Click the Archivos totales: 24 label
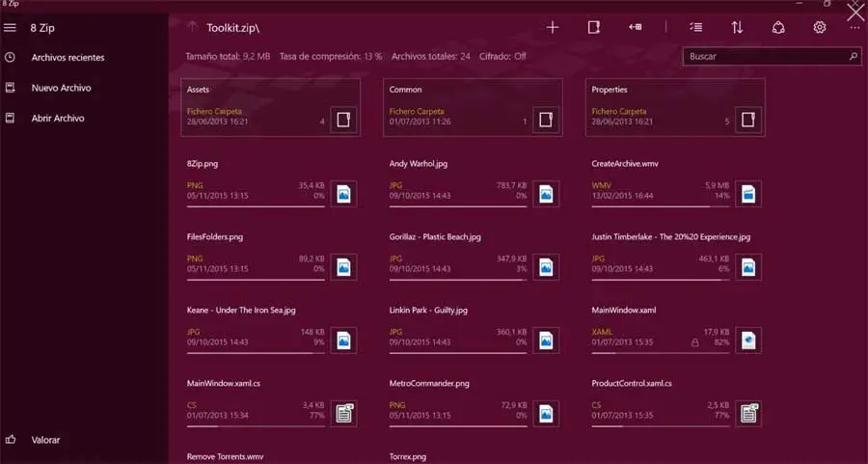The image size is (868, 464). point(431,57)
